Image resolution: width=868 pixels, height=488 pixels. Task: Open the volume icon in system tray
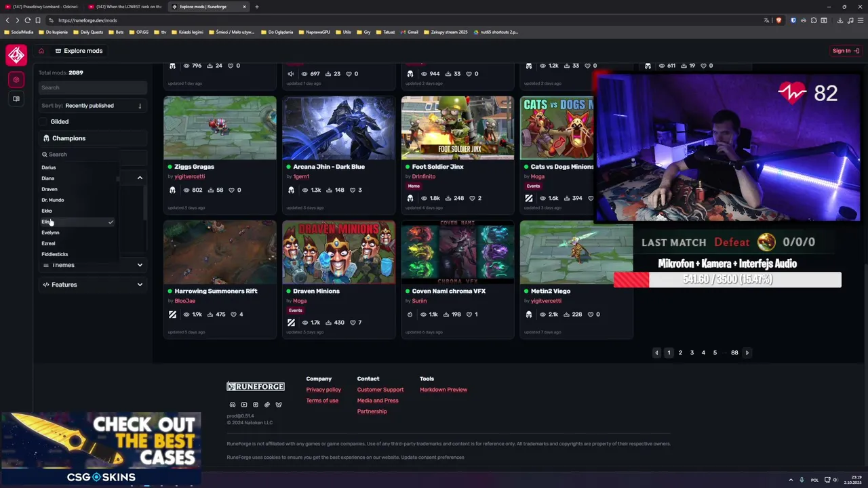pyautogui.click(x=835, y=480)
